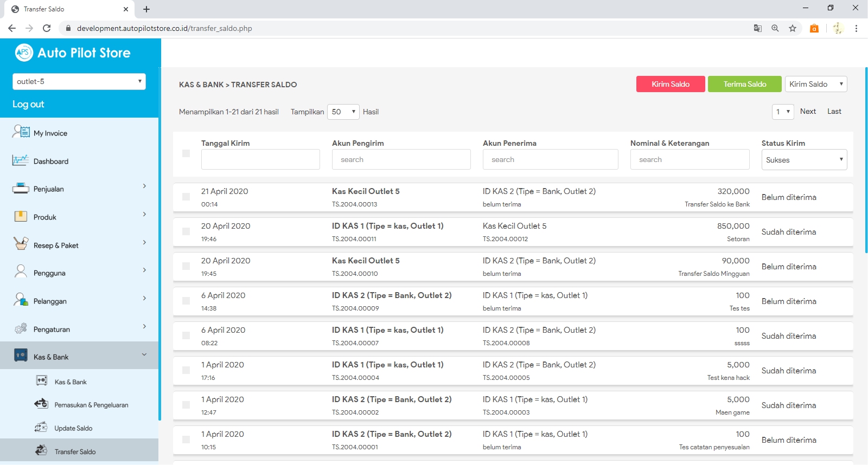Open the Dashboard chart icon
Image resolution: width=868 pixels, height=465 pixels.
21,160
